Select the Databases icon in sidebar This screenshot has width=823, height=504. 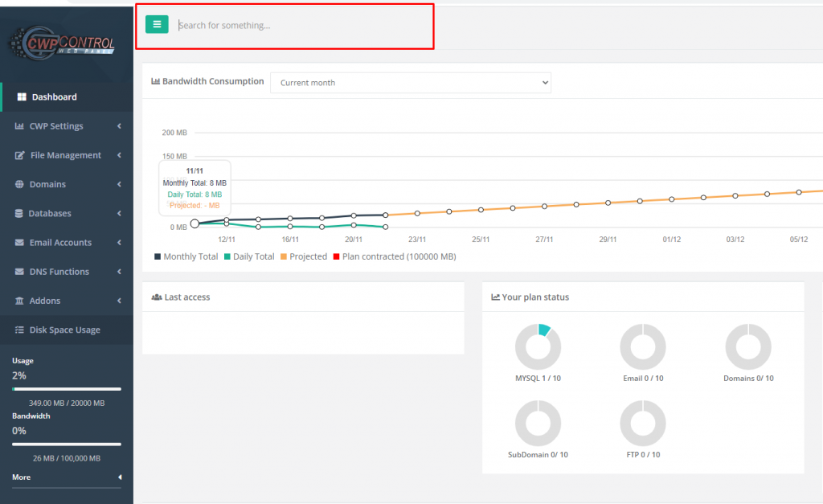(18, 213)
